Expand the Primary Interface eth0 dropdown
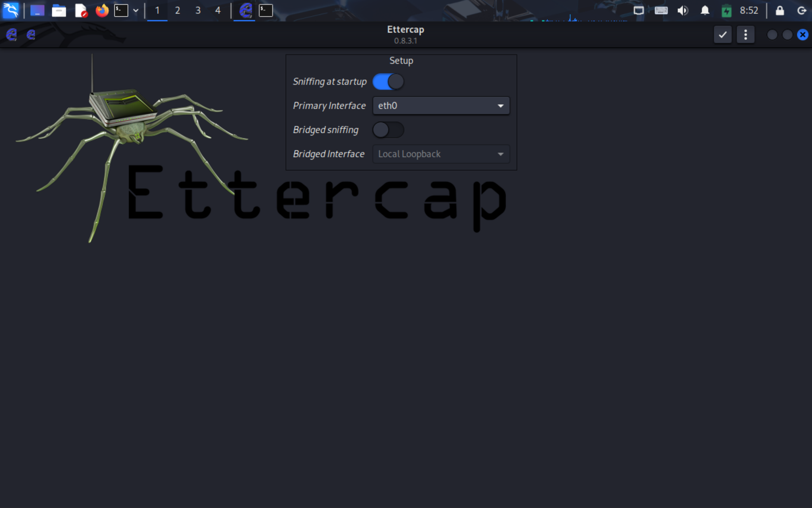The image size is (812, 508). click(x=441, y=106)
